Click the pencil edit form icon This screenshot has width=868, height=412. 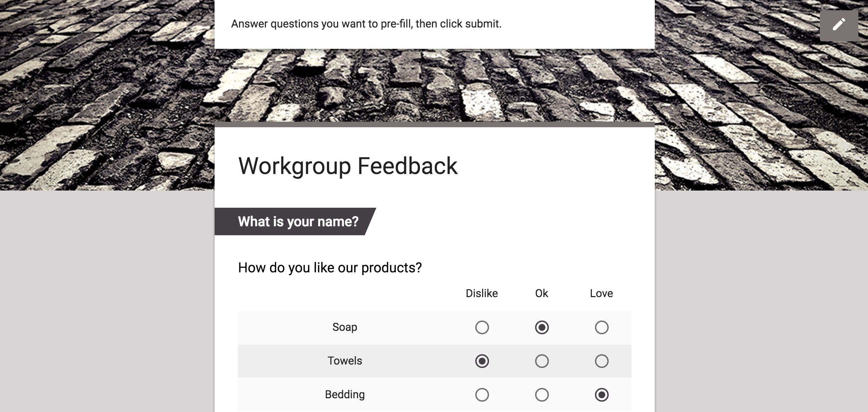(839, 25)
